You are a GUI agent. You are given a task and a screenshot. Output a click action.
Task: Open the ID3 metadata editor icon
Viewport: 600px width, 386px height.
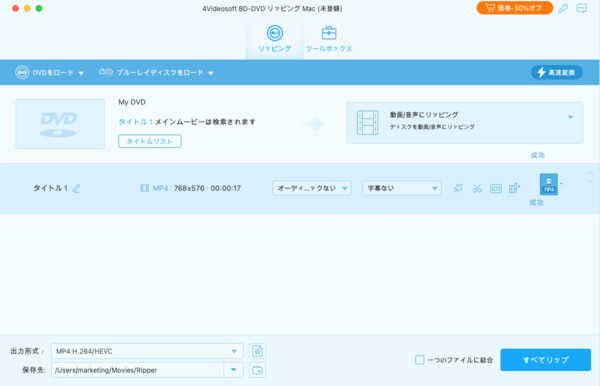496,188
